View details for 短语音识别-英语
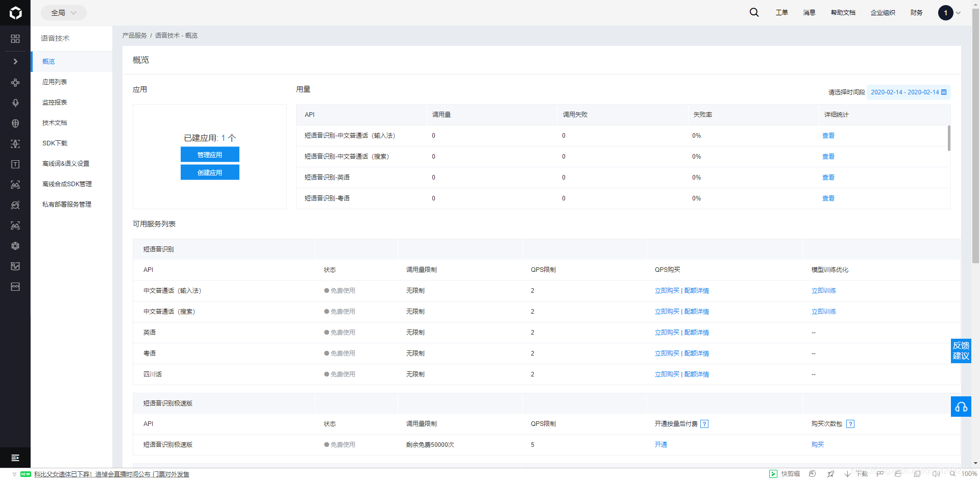 828,178
